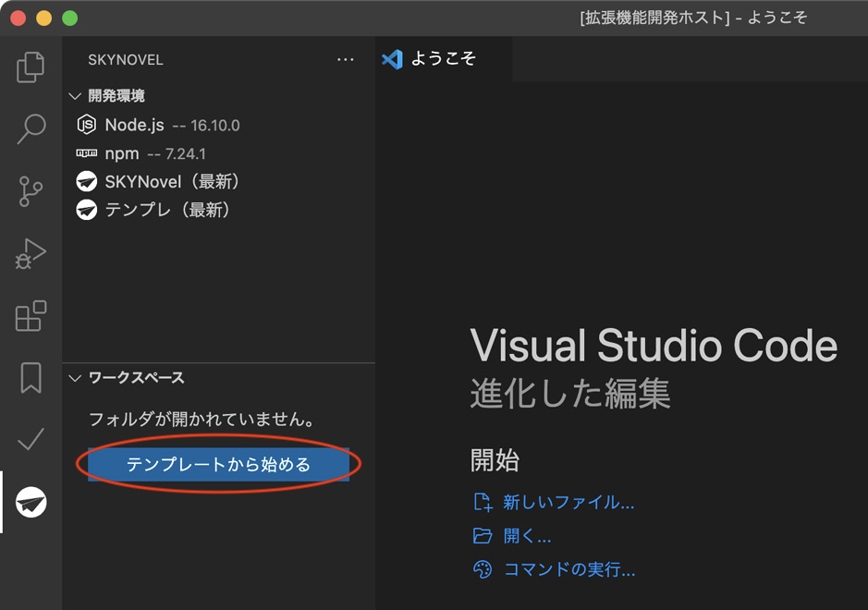
Task: Open the Explorer view in activity bar
Action: 31,67
